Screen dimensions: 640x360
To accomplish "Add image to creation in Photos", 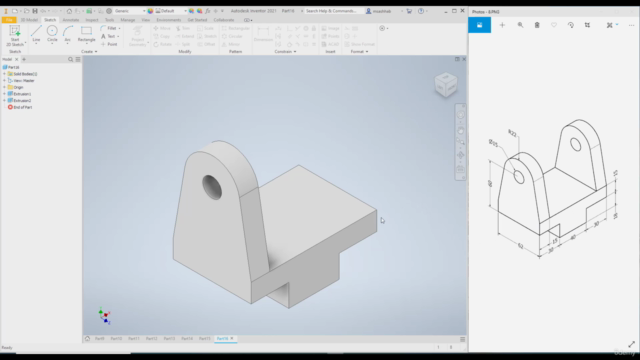I will (x=502, y=25).
